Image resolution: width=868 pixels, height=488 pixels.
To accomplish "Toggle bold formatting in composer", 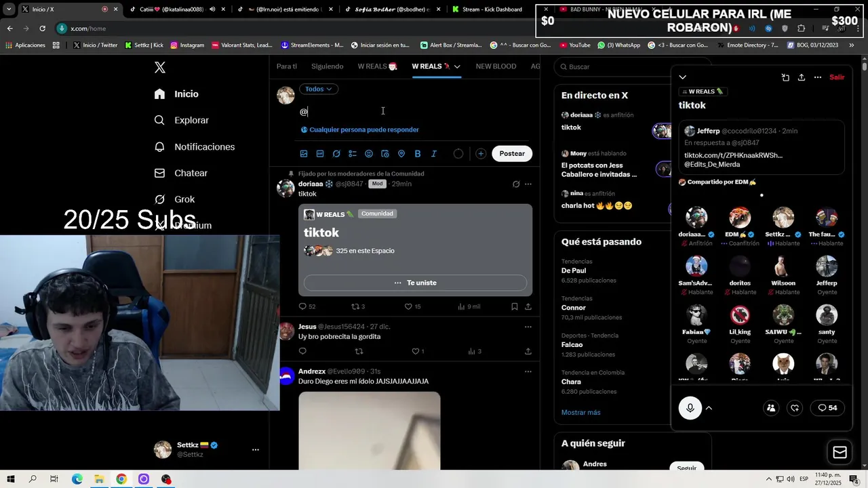I will click(418, 154).
